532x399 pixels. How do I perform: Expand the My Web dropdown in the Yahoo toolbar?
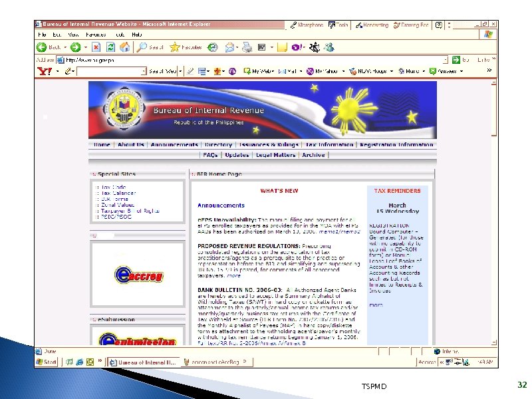tap(273, 71)
